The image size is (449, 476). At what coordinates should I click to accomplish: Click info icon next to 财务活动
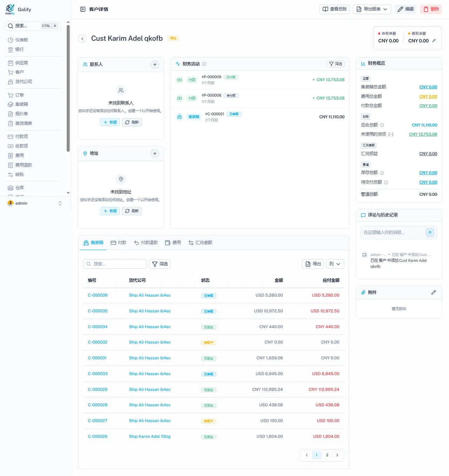pos(204,64)
